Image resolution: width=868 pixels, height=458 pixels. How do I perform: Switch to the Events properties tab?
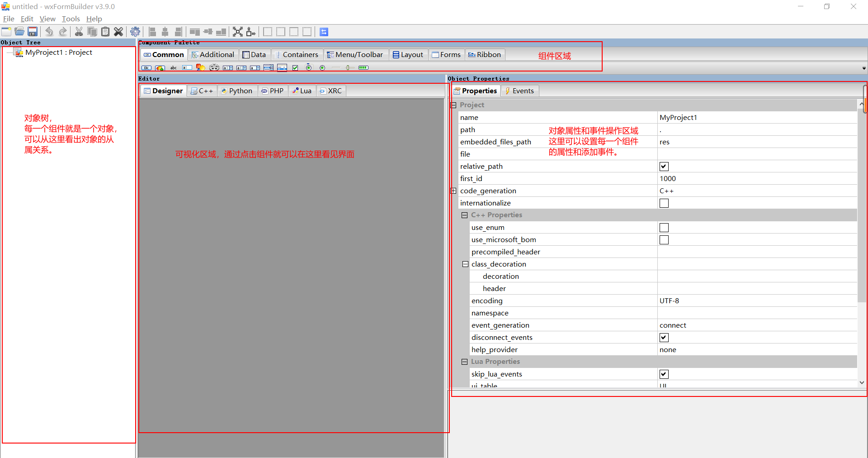[x=519, y=91]
